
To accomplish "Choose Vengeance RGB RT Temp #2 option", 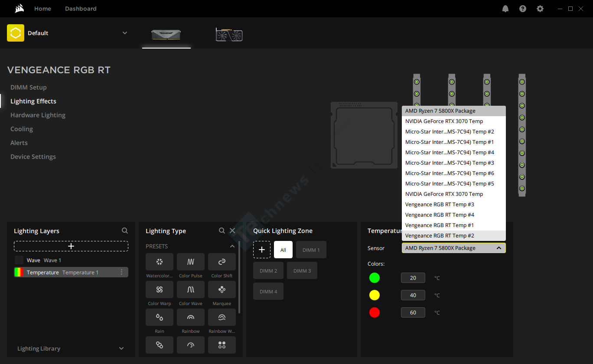I will pyautogui.click(x=454, y=236).
